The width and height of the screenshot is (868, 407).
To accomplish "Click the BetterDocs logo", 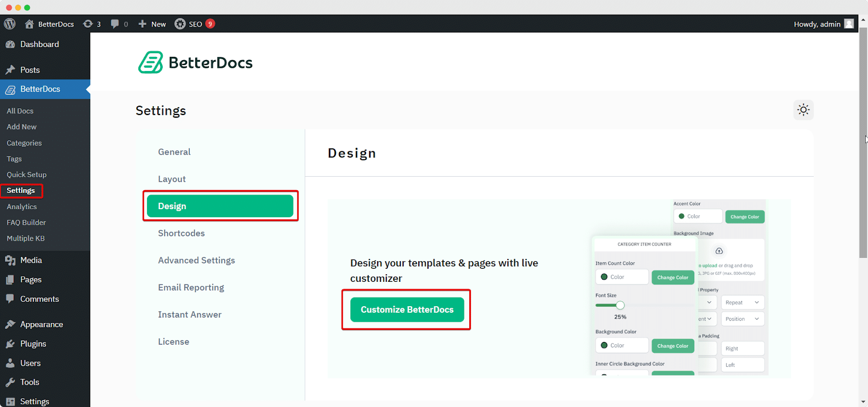I will pos(195,62).
